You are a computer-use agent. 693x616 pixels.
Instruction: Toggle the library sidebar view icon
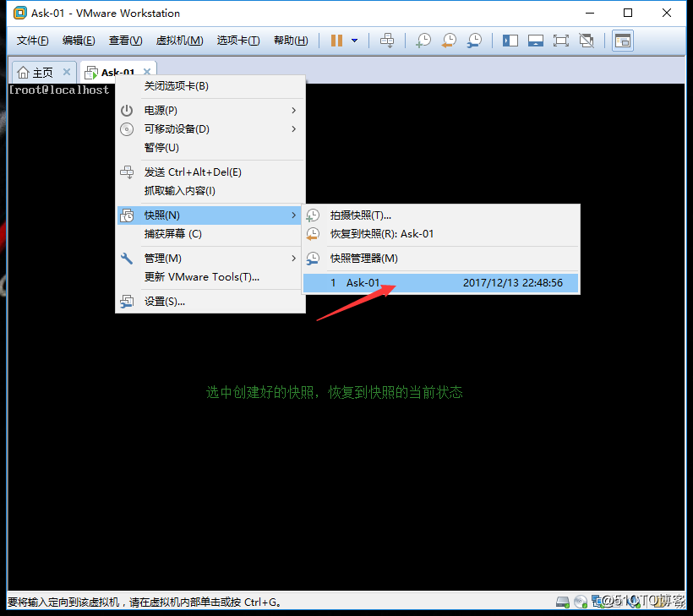[510, 41]
